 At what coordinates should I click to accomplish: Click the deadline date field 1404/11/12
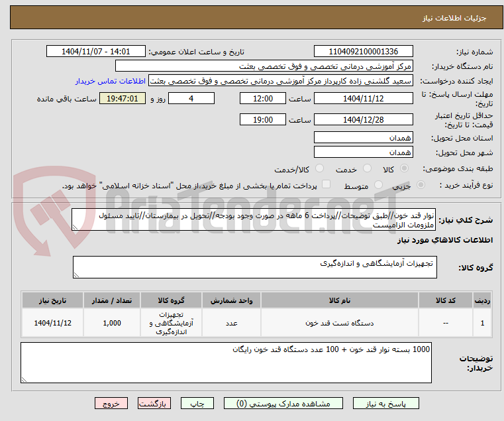tap(363, 98)
